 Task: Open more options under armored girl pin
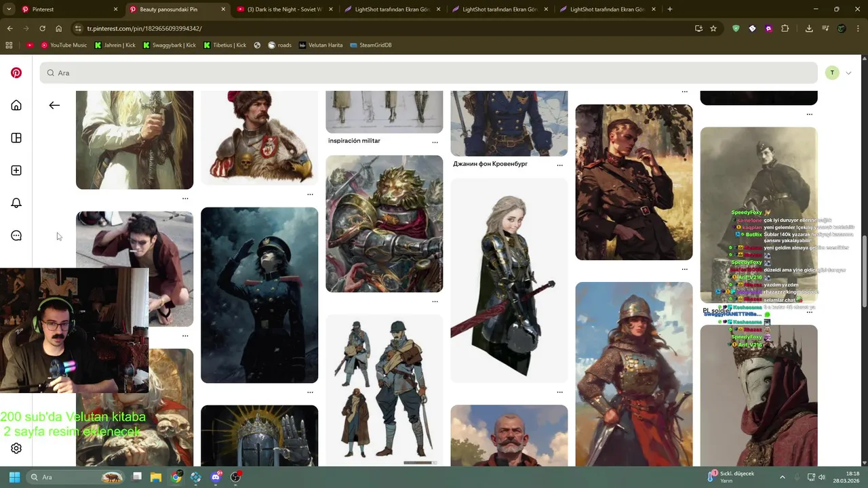[559, 392]
